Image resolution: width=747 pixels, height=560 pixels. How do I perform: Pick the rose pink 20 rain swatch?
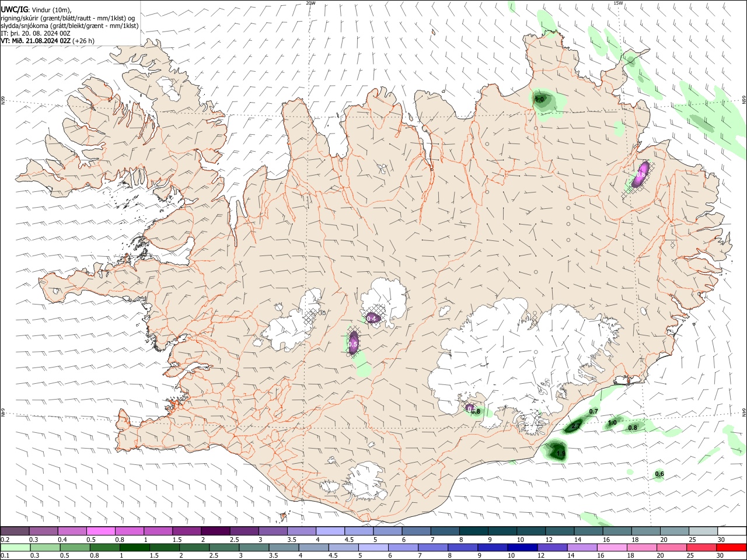coord(672,547)
